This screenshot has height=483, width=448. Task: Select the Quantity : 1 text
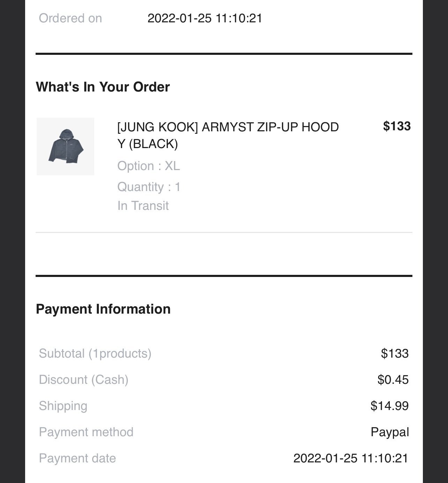click(149, 187)
